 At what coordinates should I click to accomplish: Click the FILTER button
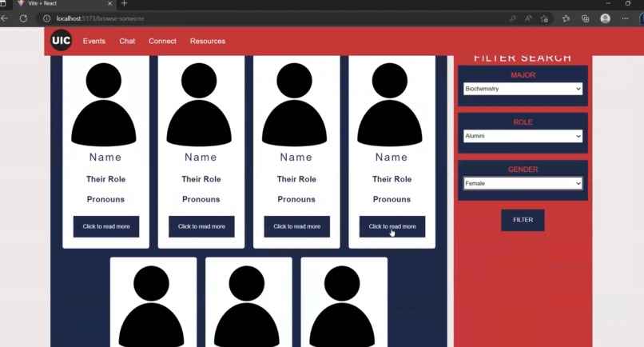tap(523, 220)
